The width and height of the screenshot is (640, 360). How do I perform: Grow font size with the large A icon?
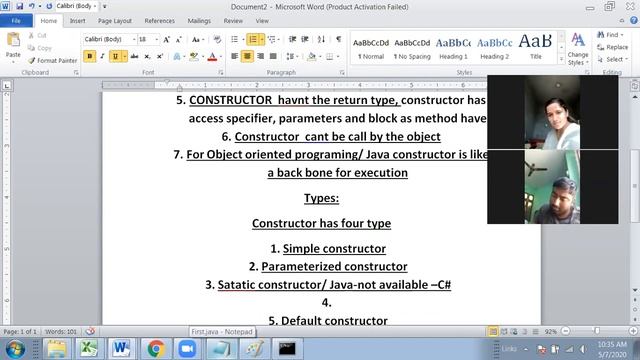pos(166,40)
